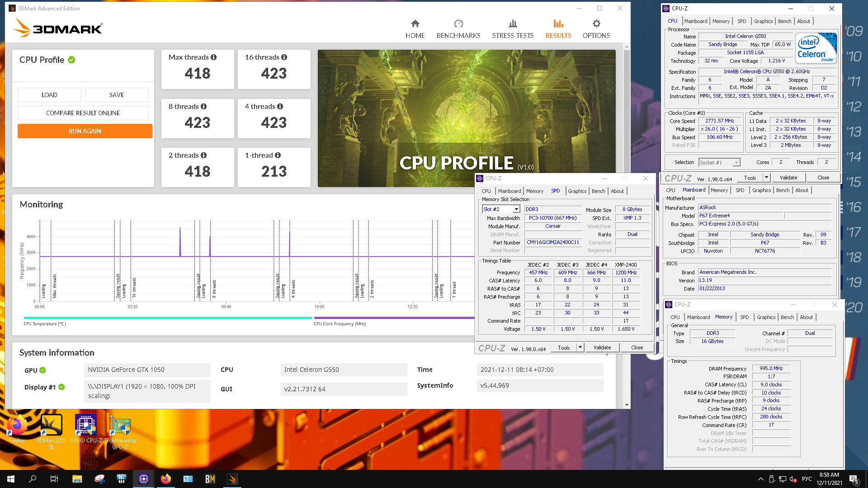
Task: Open the Socket #1 selection dropdown
Action: pos(736,163)
